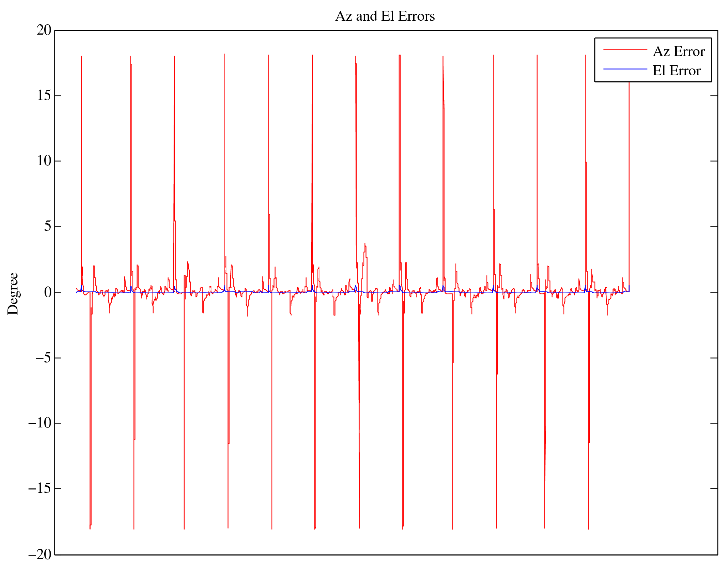Click the red line sample in the legend
This screenshot has height=568, width=728.
point(625,50)
